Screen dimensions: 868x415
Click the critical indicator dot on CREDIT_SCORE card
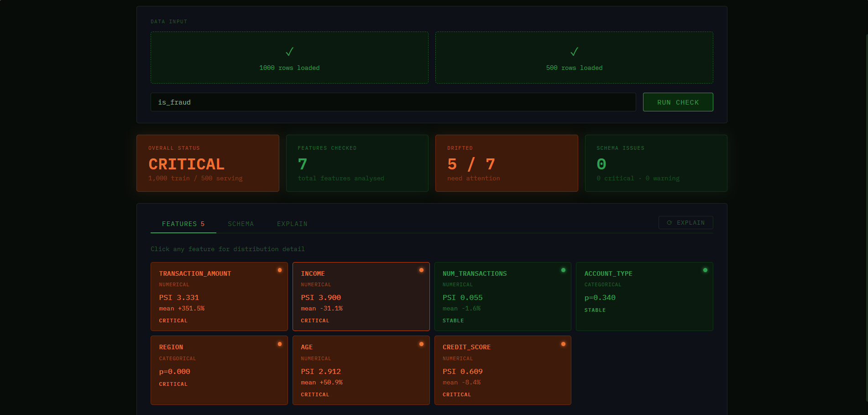(563, 344)
